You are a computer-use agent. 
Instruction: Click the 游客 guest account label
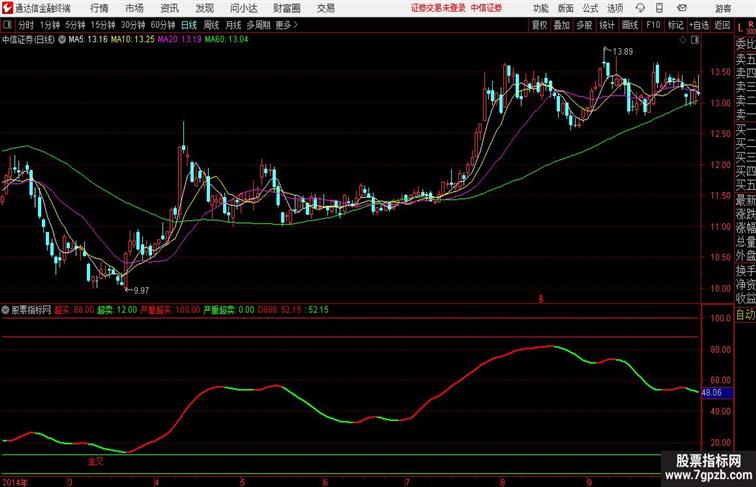(x=723, y=8)
